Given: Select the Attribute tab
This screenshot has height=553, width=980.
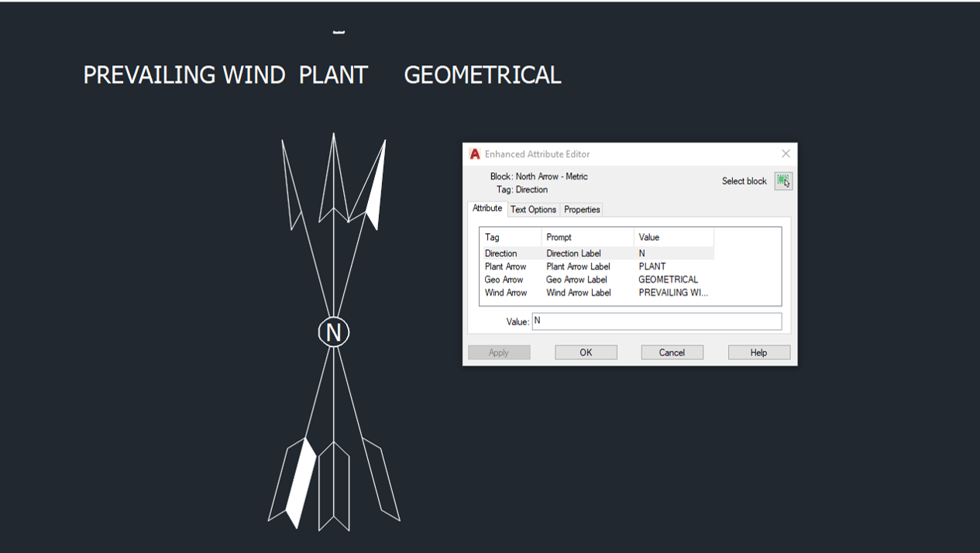Looking at the screenshot, I should point(487,209).
